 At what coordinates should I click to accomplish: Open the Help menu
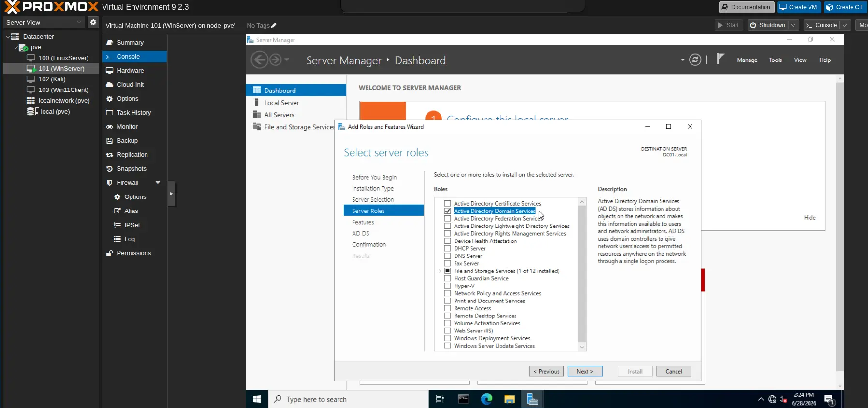825,60
